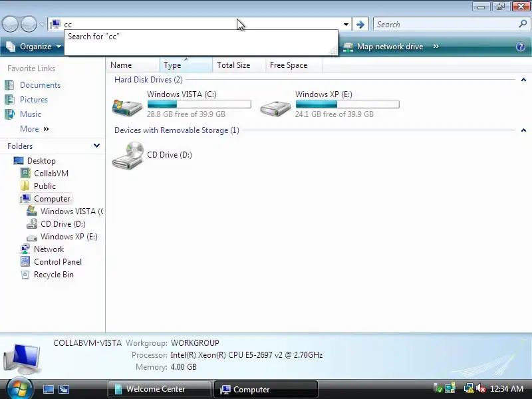Collapse the Folders pane chevron
The width and height of the screenshot is (532, 399).
[x=96, y=146]
